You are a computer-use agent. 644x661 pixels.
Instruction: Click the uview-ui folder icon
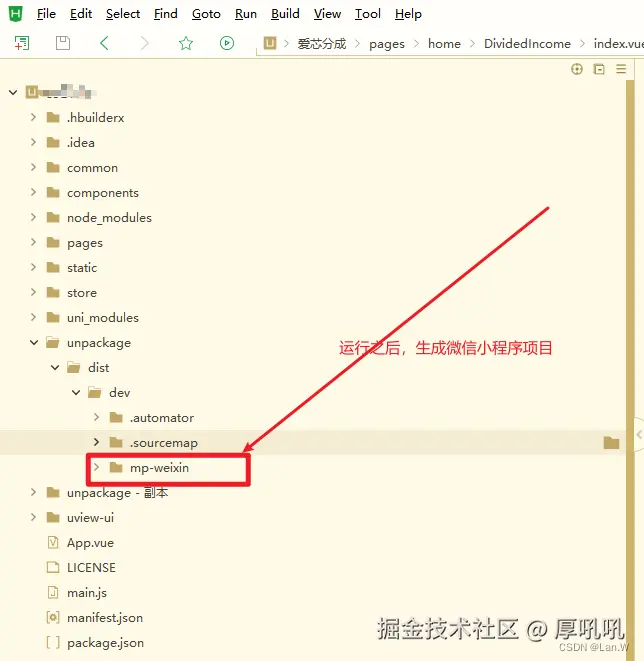[x=53, y=517]
